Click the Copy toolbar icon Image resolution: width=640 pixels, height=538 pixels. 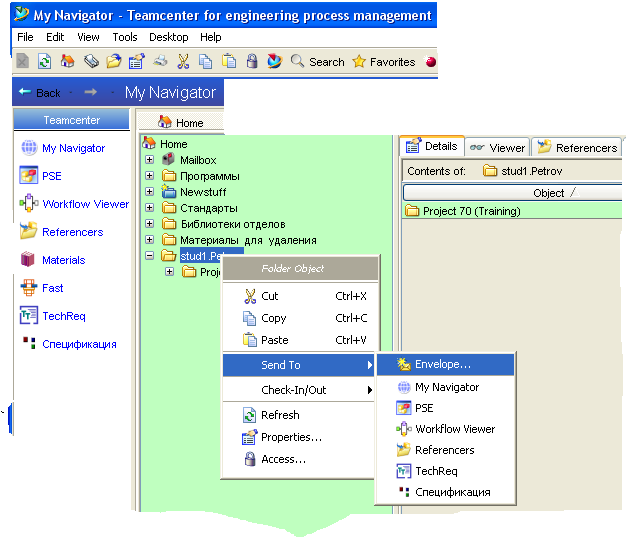coord(205,62)
